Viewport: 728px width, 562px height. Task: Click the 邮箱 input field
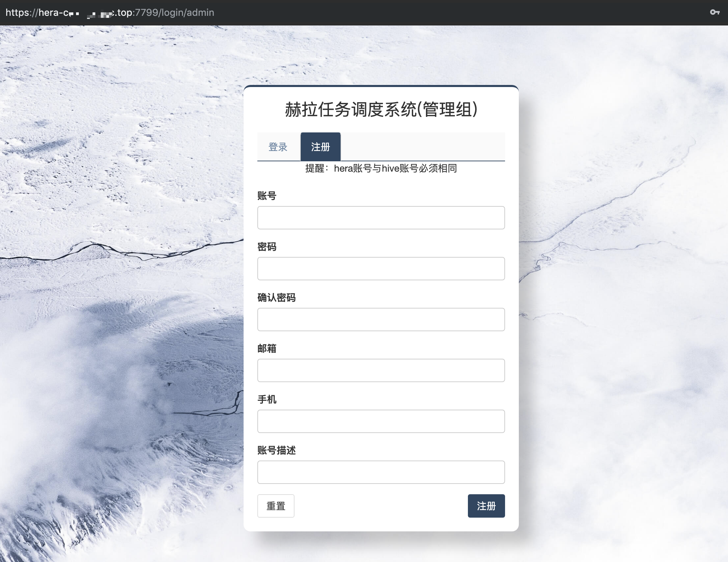click(x=381, y=370)
